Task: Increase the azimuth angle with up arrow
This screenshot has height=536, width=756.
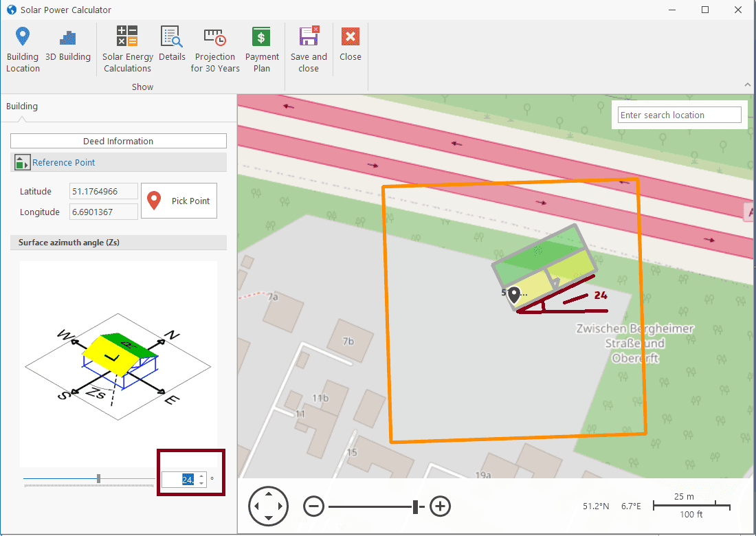Action: click(x=201, y=476)
